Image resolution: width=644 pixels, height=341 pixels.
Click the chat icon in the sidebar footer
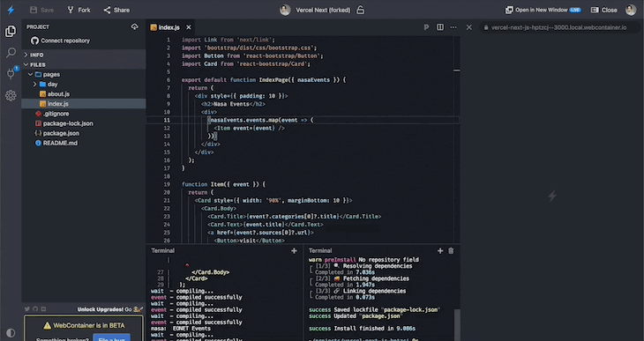43,309
